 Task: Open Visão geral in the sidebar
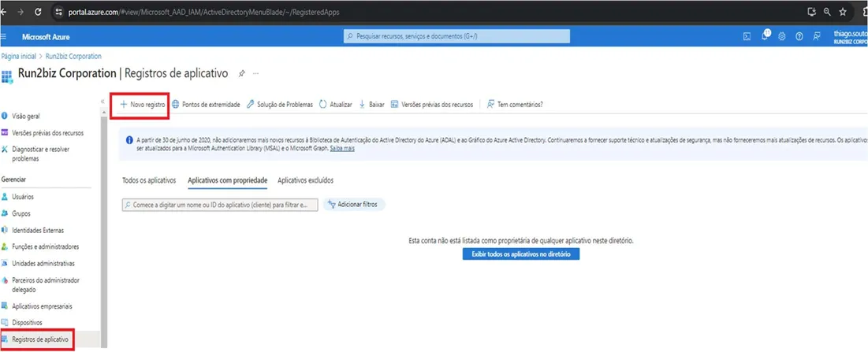click(x=25, y=116)
